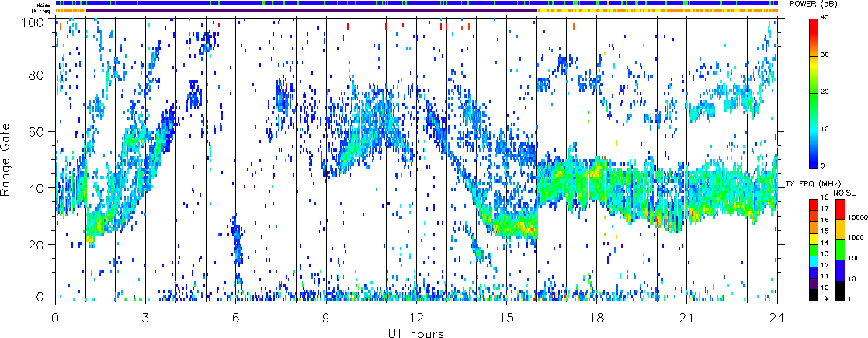The height and width of the screenshot is (338, 868).
Task: Pick the red segment of TX FRQ colorbar
Action: click(x=813, y=204)
